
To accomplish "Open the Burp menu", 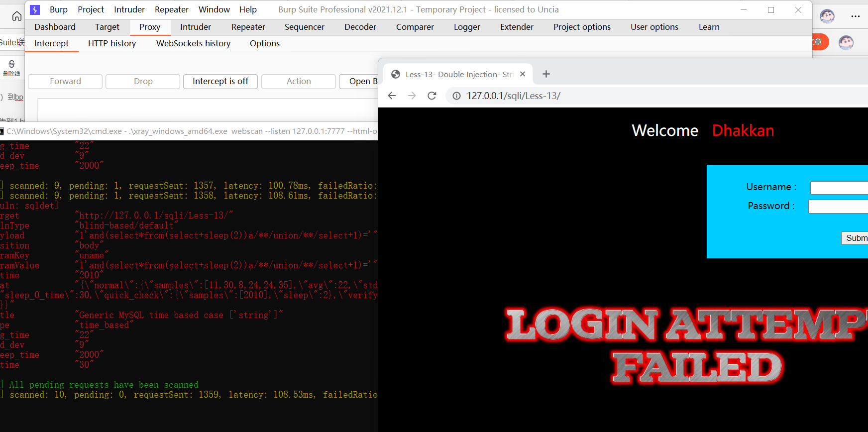I will pos(59,9).
